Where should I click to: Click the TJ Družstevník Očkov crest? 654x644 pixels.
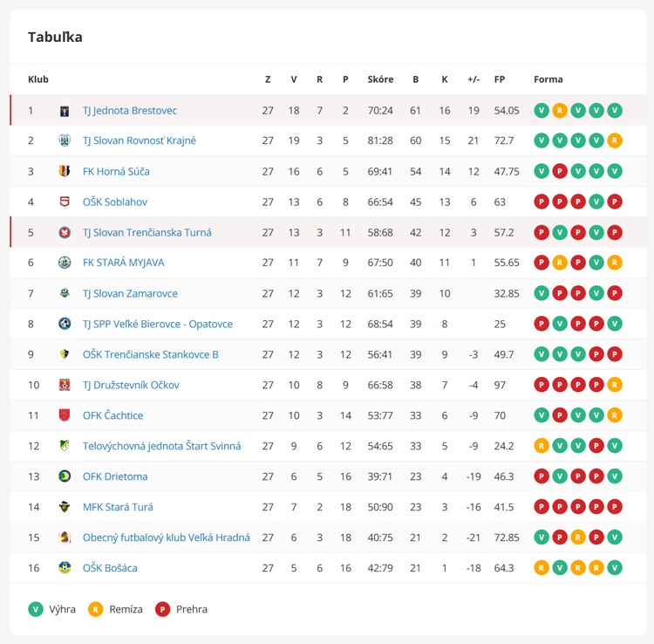[65, 385]
